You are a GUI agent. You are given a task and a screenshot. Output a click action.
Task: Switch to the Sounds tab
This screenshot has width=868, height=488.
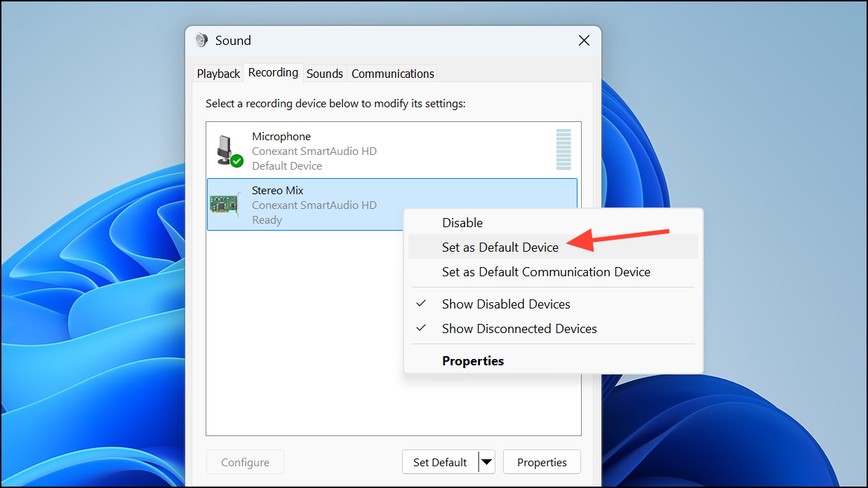[324, 73]
